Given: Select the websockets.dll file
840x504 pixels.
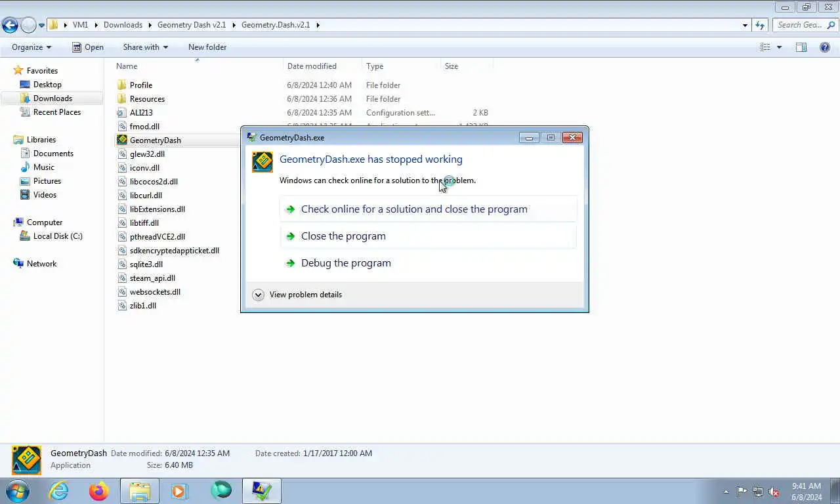Looking at the screenshot, I should tap(155, 292).
